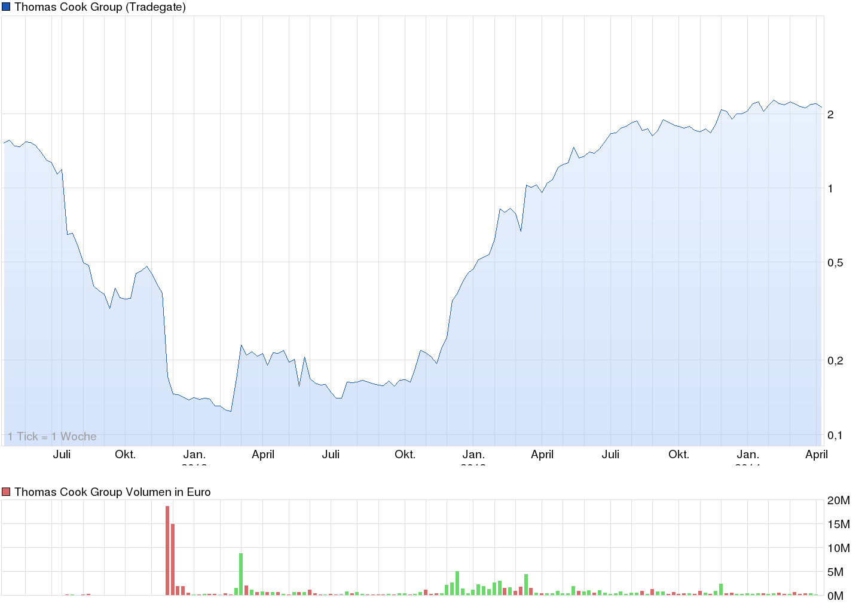Click the '0M' volume axis label

point(835,596)
